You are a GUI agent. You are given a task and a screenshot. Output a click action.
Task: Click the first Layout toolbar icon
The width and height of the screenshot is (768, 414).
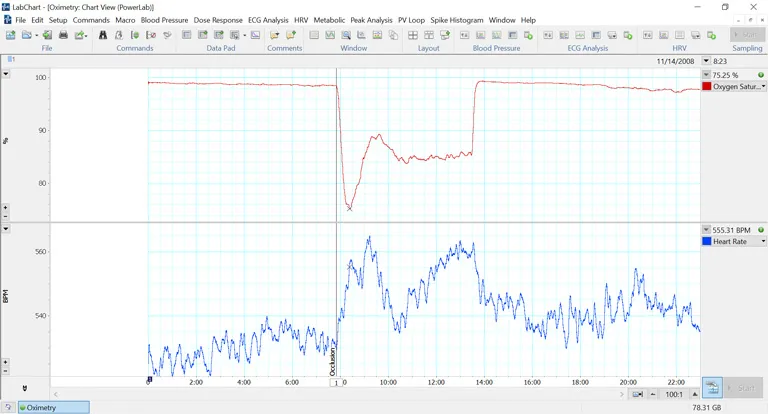pos(411,35)
